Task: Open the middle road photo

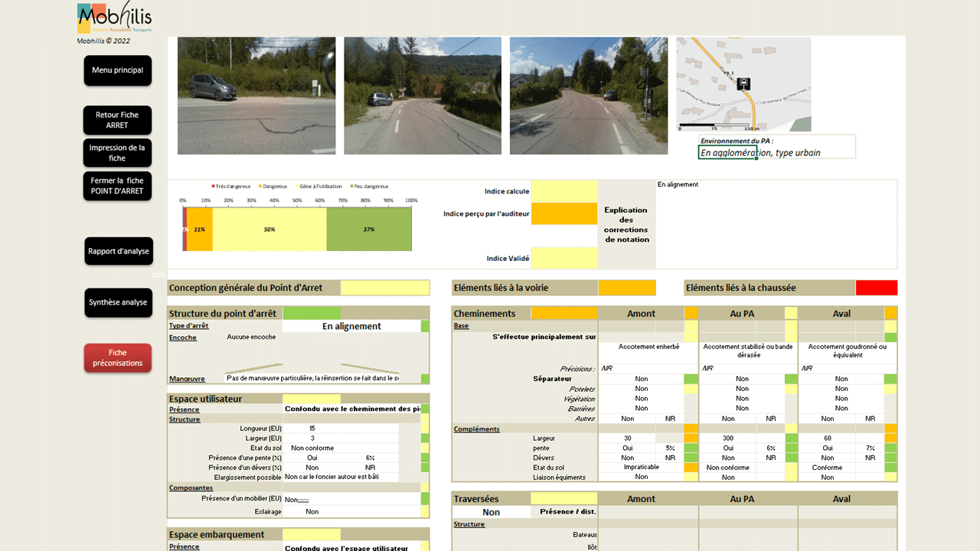Action: coord(423,96)
